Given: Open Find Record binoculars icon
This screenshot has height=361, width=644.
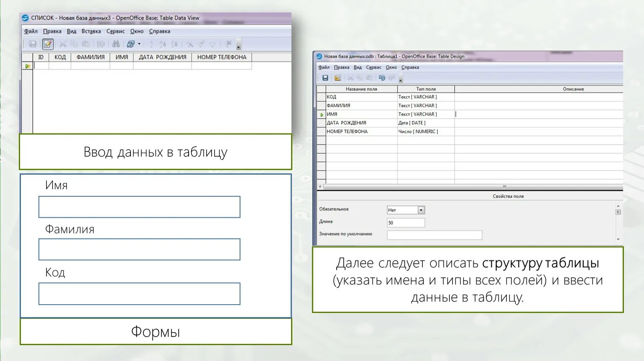Looking at the screenshot, I should pyautogui.click(x=116, y=44).
